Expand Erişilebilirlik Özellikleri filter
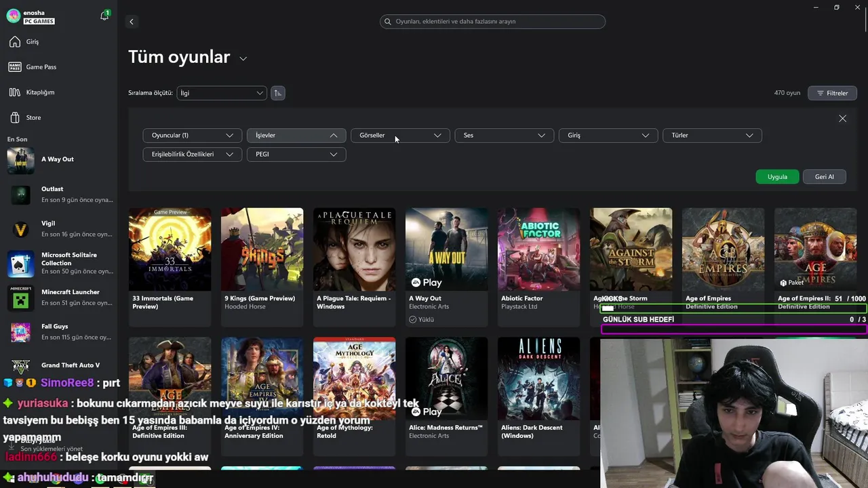Image resolution: width=868 pixels, height=488 pixels. click(x=193, y=155)
